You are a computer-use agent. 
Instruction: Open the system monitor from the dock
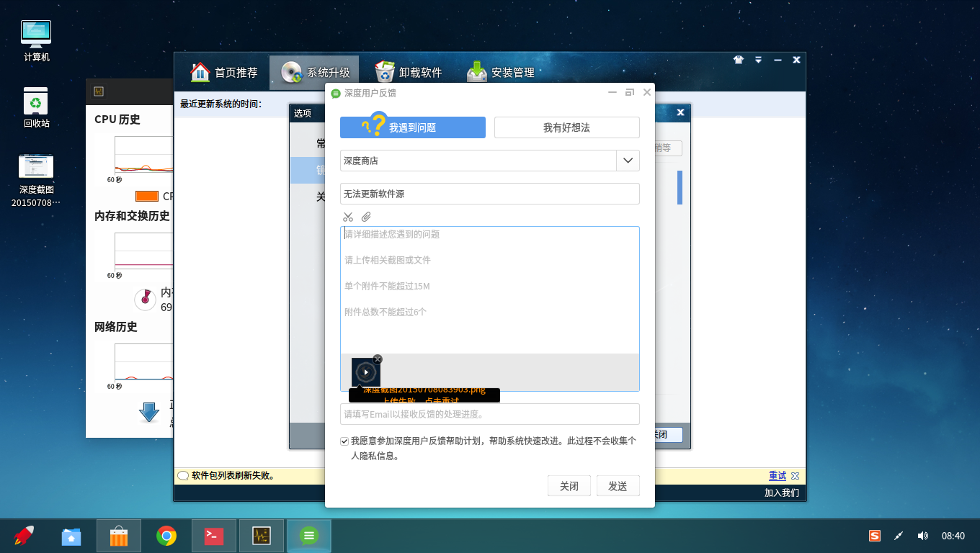pyautogui.click(x=262, y=536)
